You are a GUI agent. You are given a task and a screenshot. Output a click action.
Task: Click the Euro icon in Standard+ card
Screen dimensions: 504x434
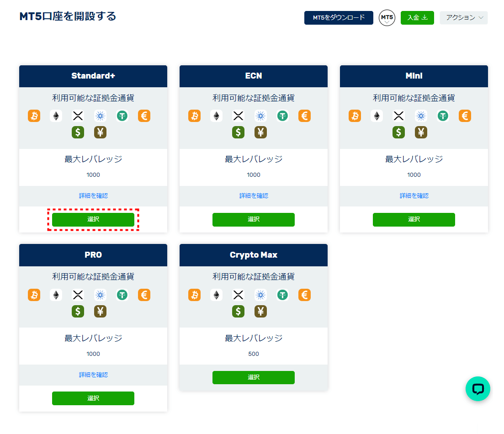[144, 116]
